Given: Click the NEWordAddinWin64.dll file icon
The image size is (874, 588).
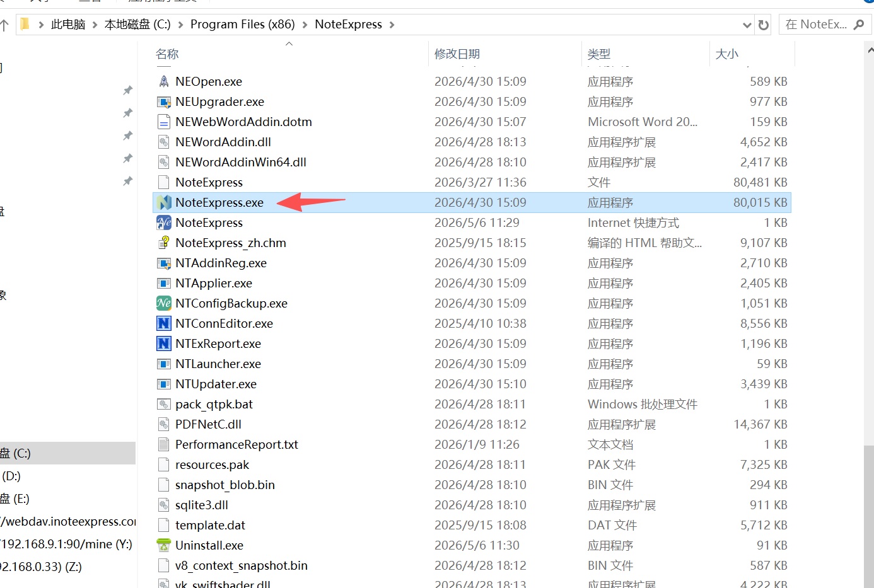Looking at the screenshot, I should 164,162.
